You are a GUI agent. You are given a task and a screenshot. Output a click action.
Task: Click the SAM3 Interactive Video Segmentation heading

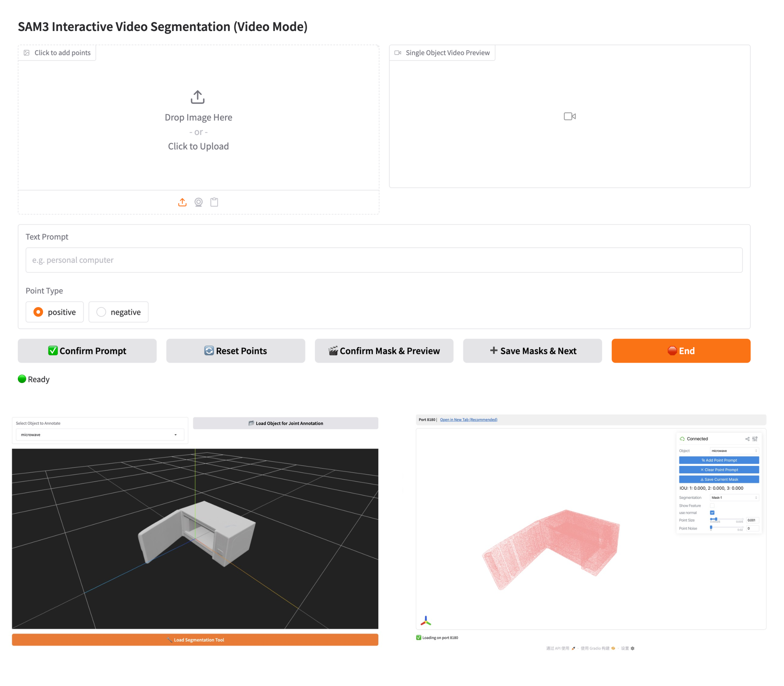click(x=163, y=26)
